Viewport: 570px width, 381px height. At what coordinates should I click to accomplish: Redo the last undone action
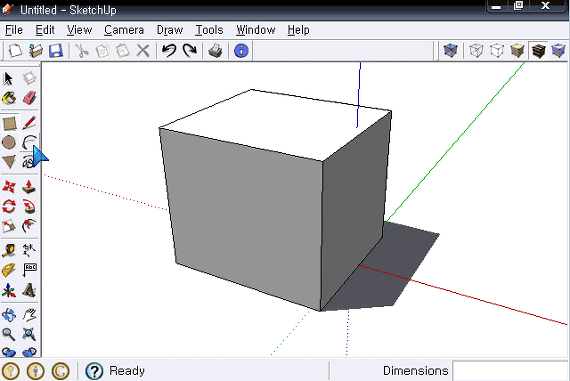190,51
